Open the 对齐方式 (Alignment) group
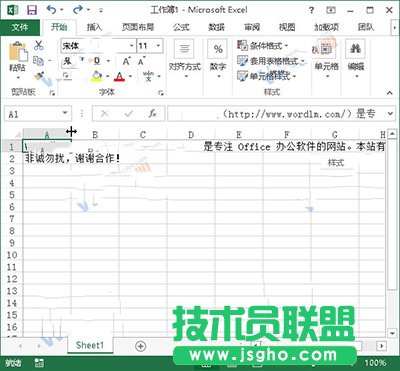 click(x=185, y=60)
